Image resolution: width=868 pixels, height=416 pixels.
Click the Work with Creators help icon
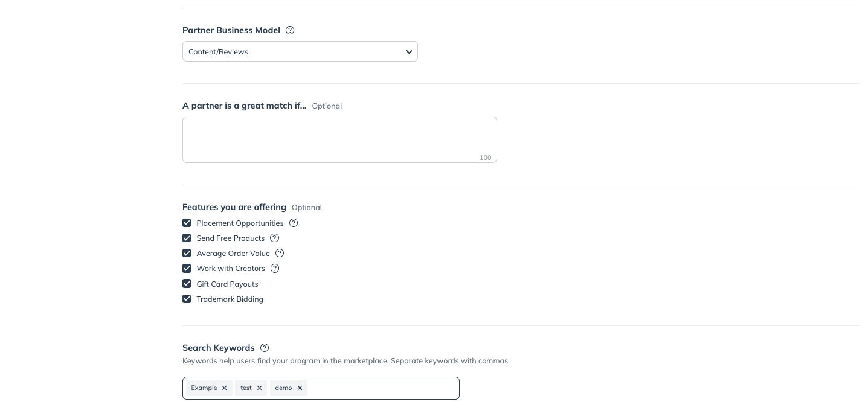tap(275, 268)
